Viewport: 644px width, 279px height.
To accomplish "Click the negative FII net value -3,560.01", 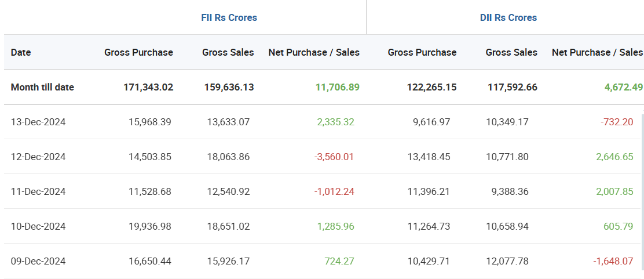I will (x=334, y=157).
